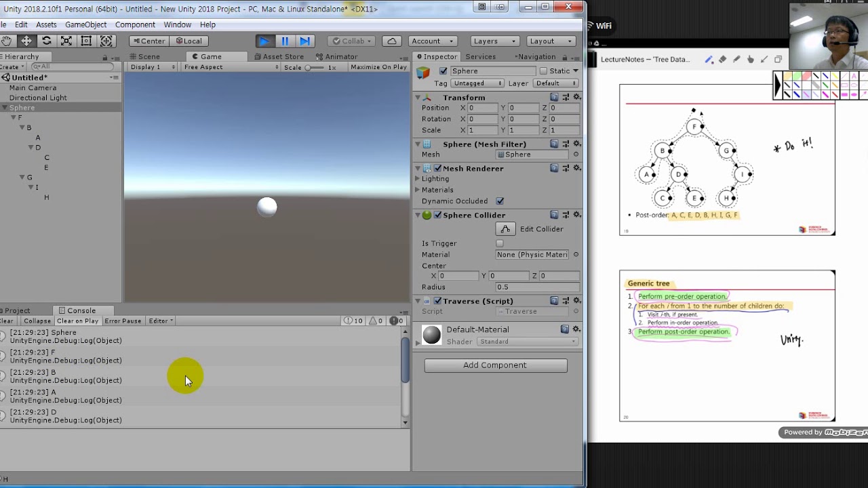Screen dimensions: 868x488
Task: Select the Scale tool in toolbar
Action: click(66, 41)
